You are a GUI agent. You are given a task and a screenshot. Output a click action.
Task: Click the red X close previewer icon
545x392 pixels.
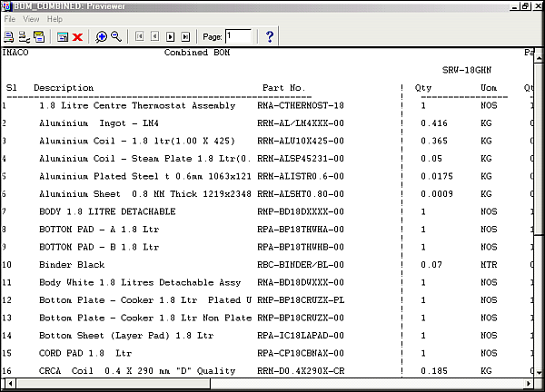pyautogui.click(x=78, y=36)
